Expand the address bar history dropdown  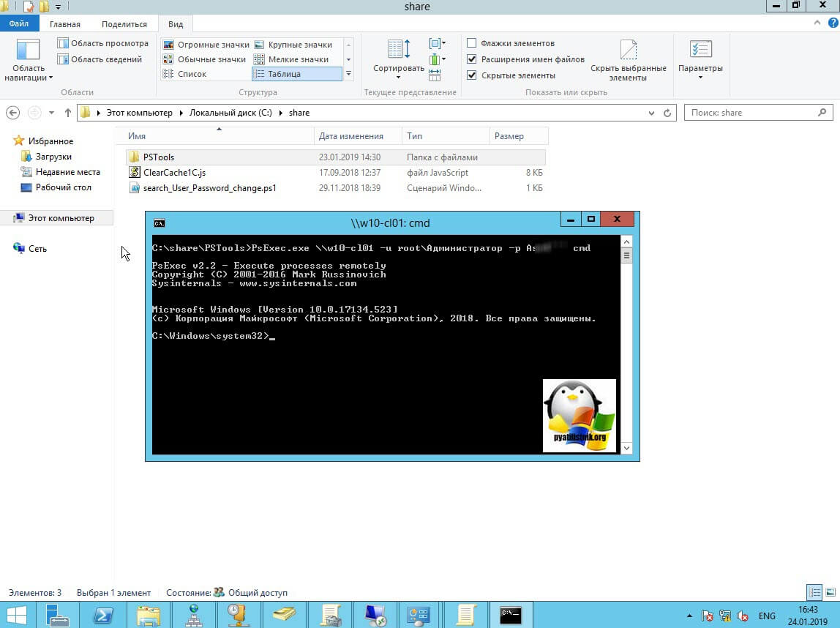pyautogui.click(x=651, y=113)
